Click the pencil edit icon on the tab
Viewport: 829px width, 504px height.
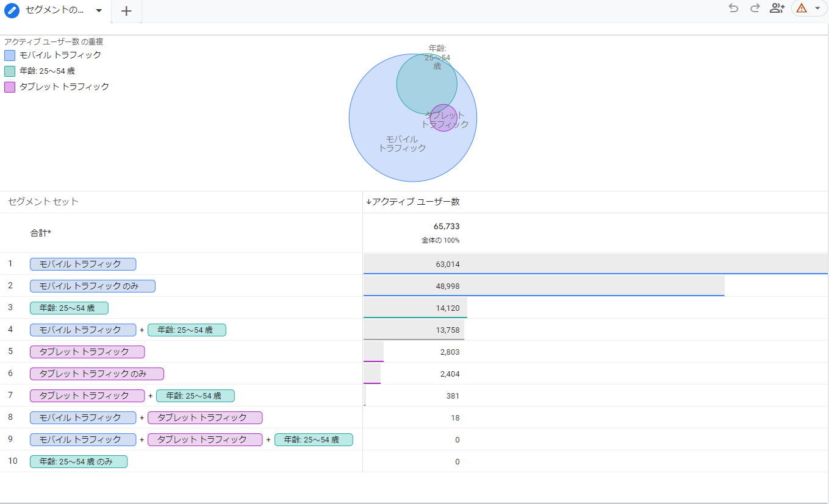click(x=12, y=10)
